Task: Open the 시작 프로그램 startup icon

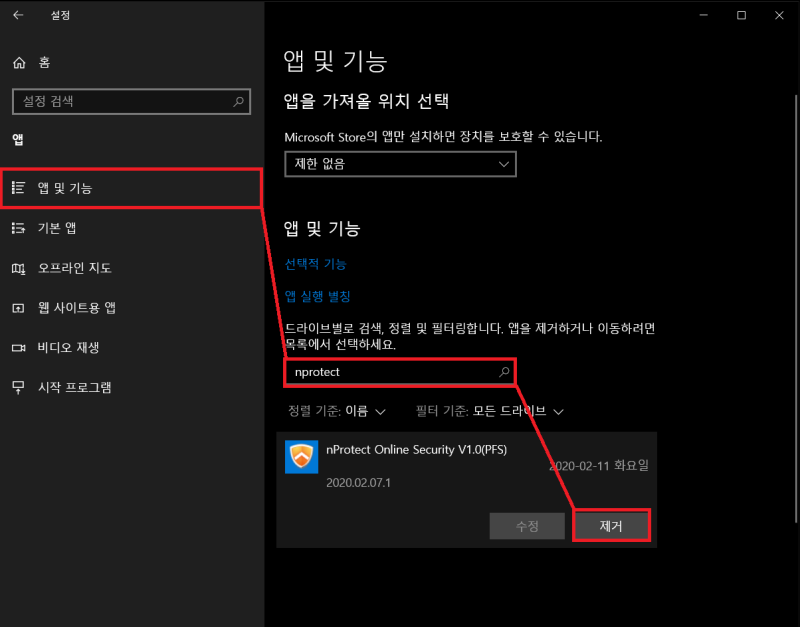Action: [20, 387]
